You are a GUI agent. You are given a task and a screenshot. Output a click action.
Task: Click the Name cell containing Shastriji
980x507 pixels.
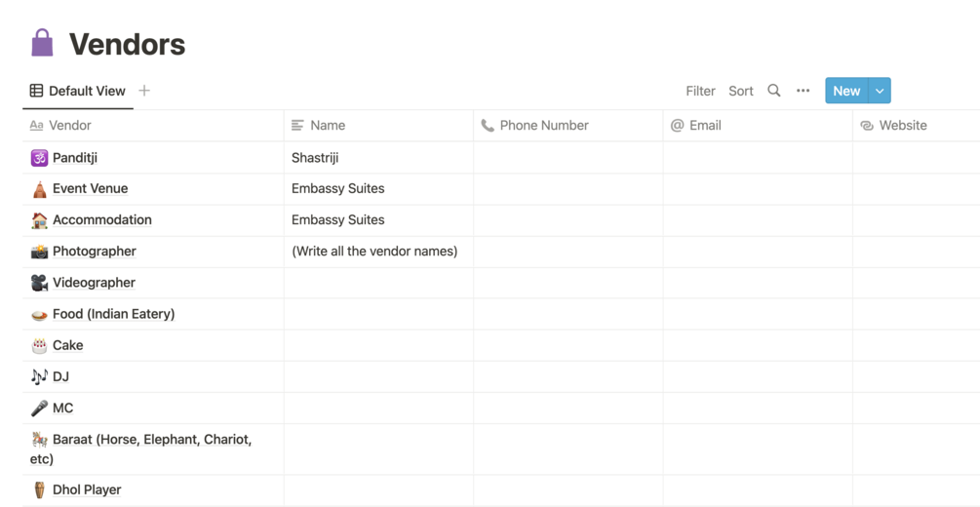coord(377,158)
